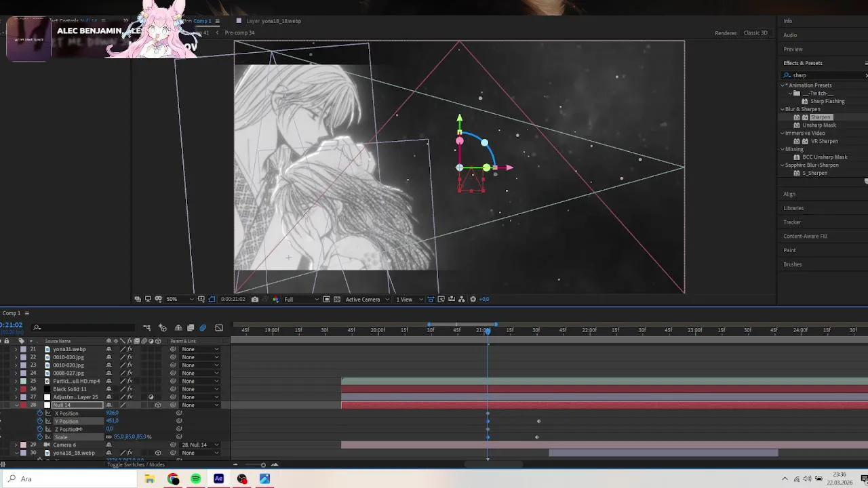Click the green label color swatch of layer 25
868x488 pixels.
pos(23,381)
